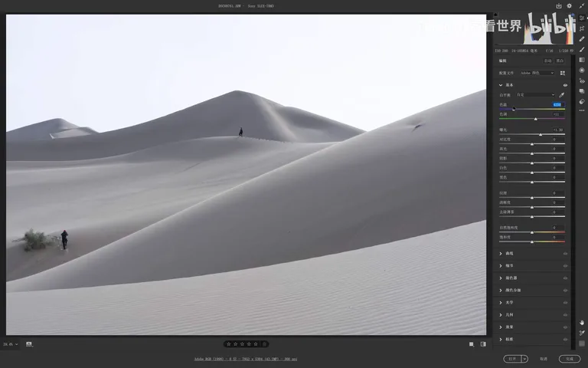Toggle eye for 效果 (Effects) panel
Screen dimensions: 588x368
pos(565,327)
